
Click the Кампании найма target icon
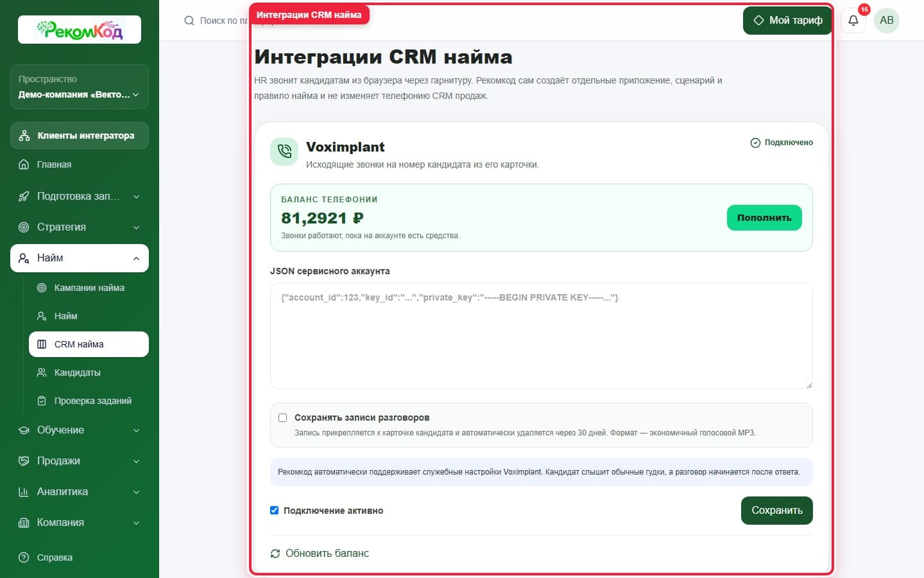click(42, 288)
